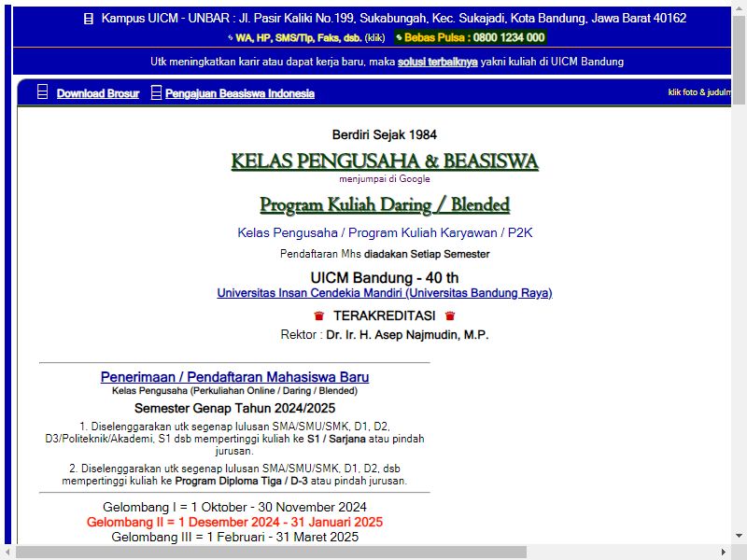Click 'Pendaftaran Mhs diadakan Setiap Semester' text

[x=385, y=254]
